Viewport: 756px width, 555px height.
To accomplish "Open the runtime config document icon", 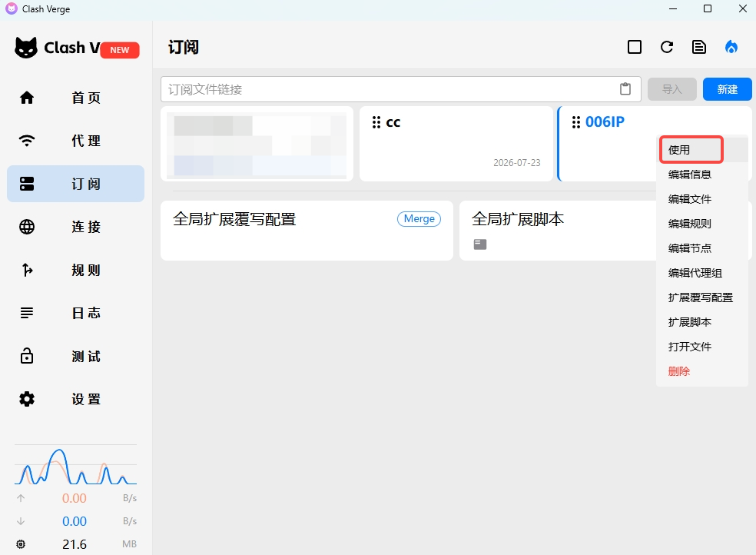I will [699, 47].
